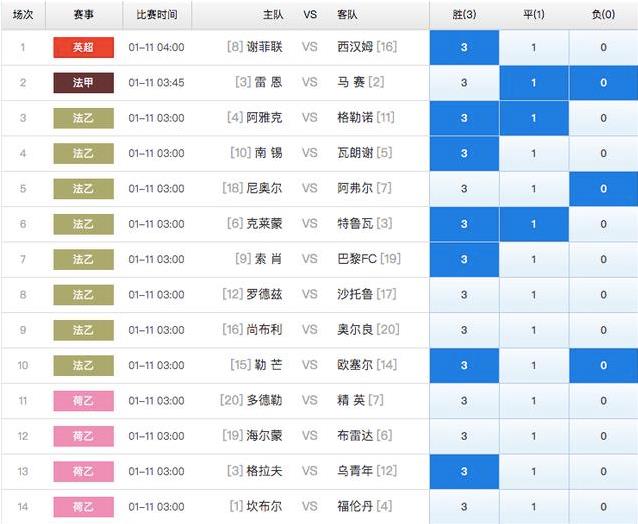This screenshot has height=524, width=638.
Task: Click the 法乙 badge for 勒芒 match
Action: (x=83, y=366)
